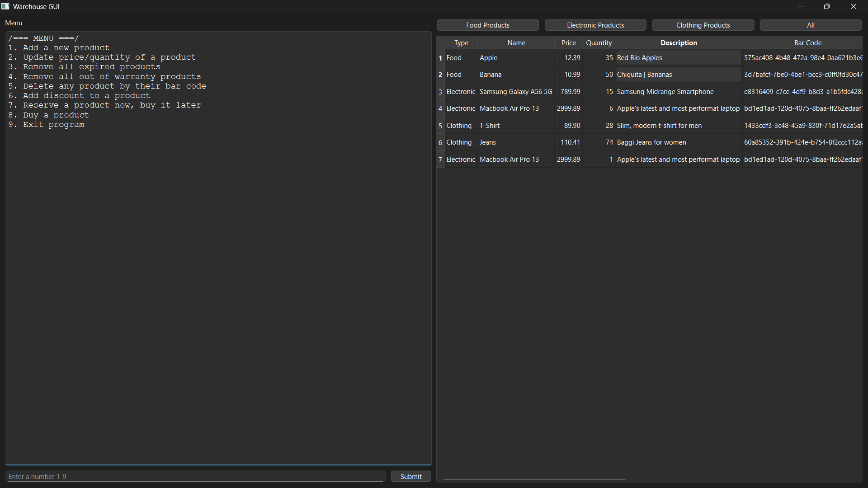Viewport: 868px width, 488px height.
Task: Filter by Food Products
Action: (x=487, y=25)
